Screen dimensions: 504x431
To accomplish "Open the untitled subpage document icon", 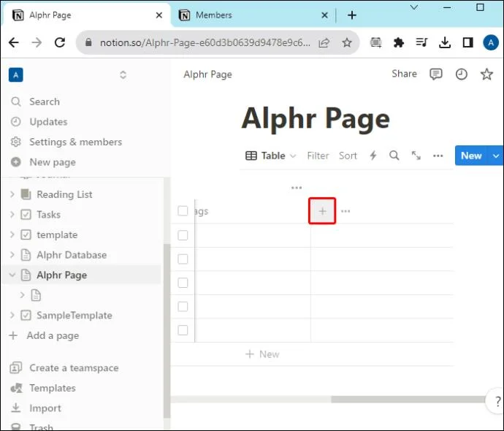I will tap(36, 295).
